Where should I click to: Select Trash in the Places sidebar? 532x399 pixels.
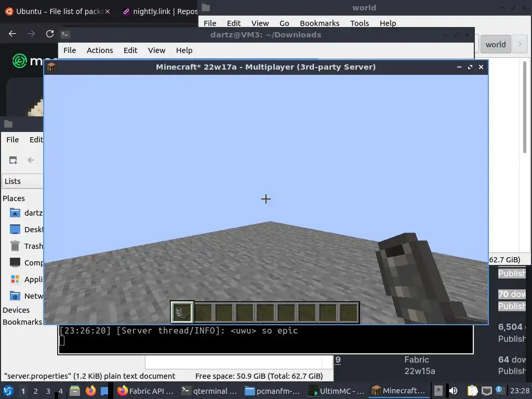point(26,246)
